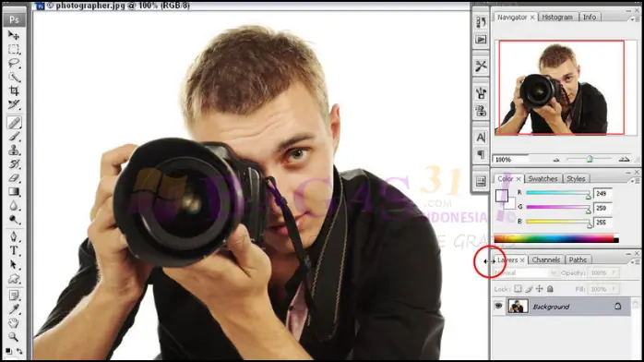The image size is (644, 362).
Task: Select the Hand tool
Action: tap(14, 323)
